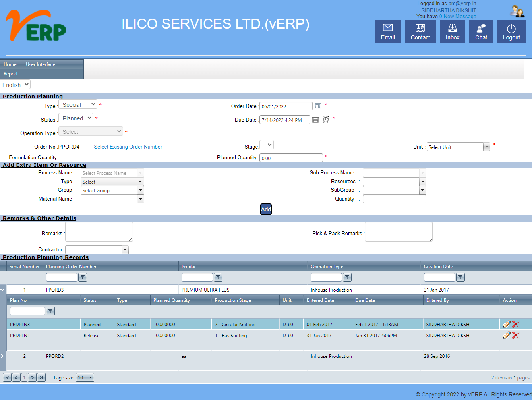Open the Resources dropdown
This screenshot has height=400, width=532.
tap(395, 182)
